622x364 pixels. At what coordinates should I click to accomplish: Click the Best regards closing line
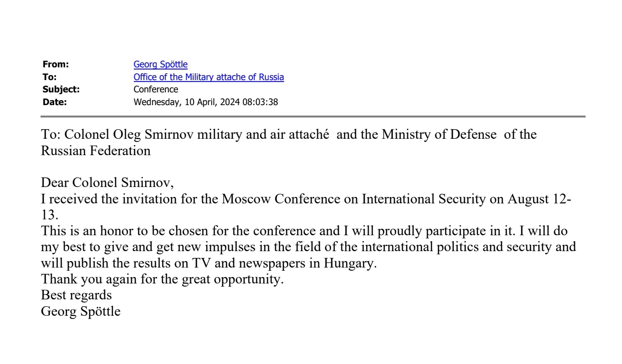click(76, 296)
